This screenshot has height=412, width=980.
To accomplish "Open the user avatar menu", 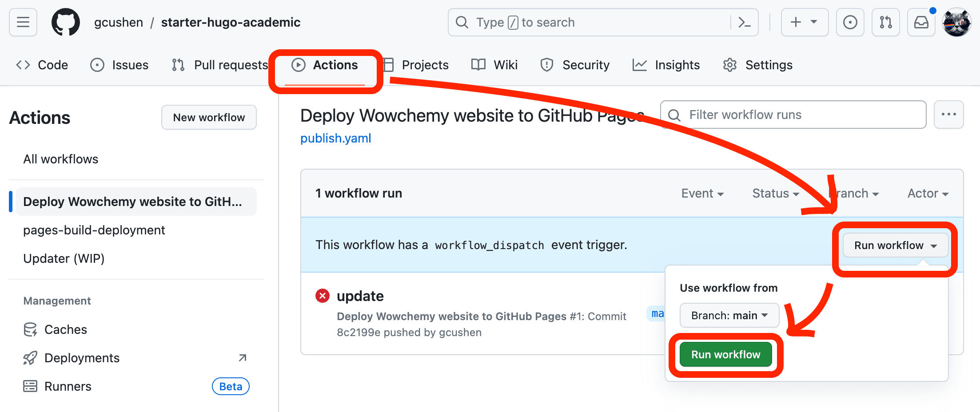I will [957, 22].
